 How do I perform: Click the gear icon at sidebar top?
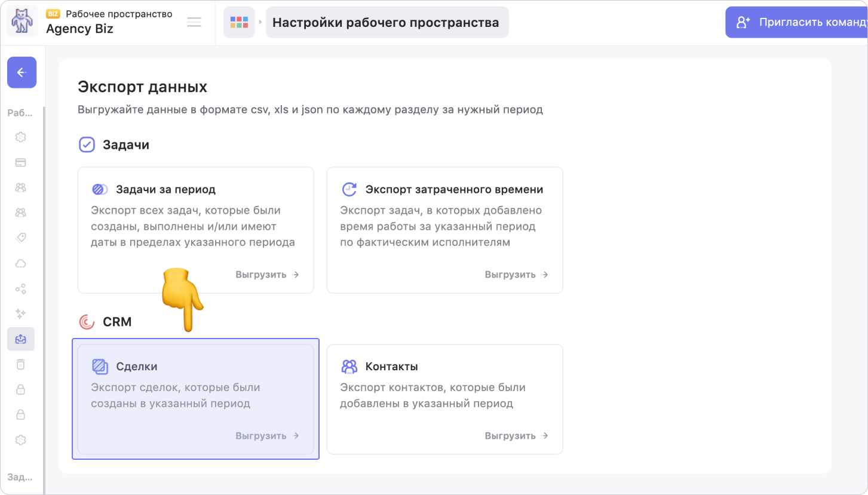[20, 137]
